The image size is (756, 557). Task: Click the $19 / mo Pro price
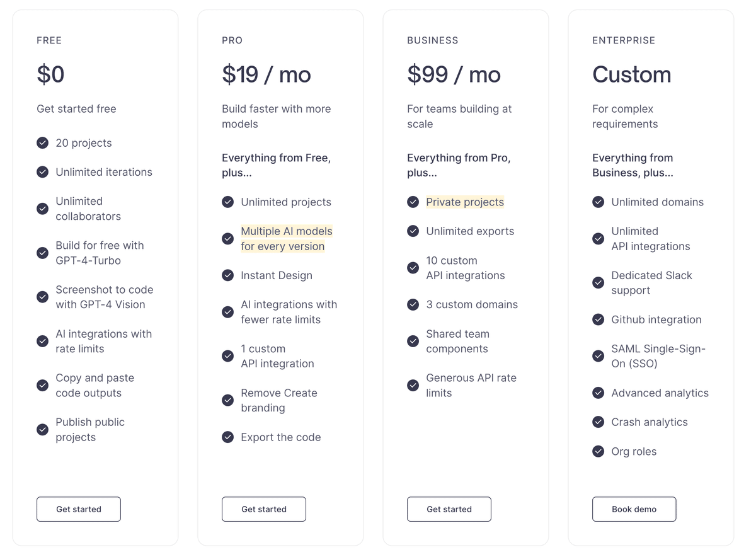tap(266, 74)
